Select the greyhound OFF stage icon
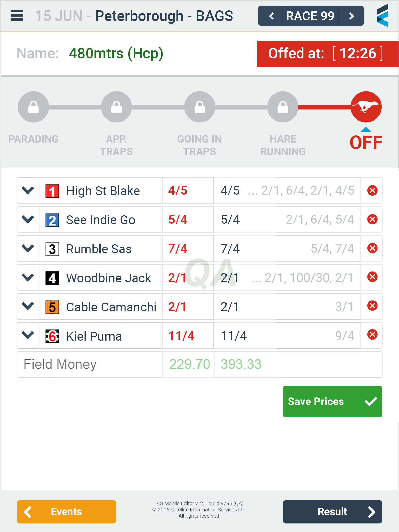This screenshot has width=399, height=532. [x=366, y=107]
